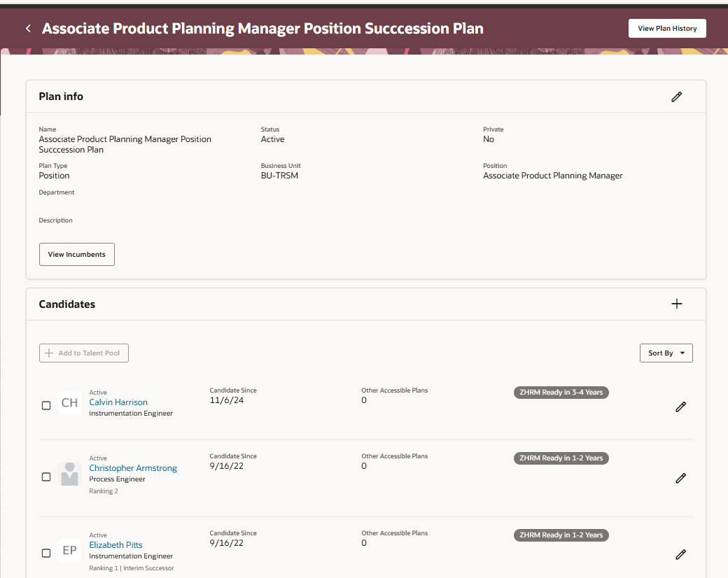Click Elizabeth Pitts EP avatar
The image size is (728, 578).
click(x=69, y=551)
